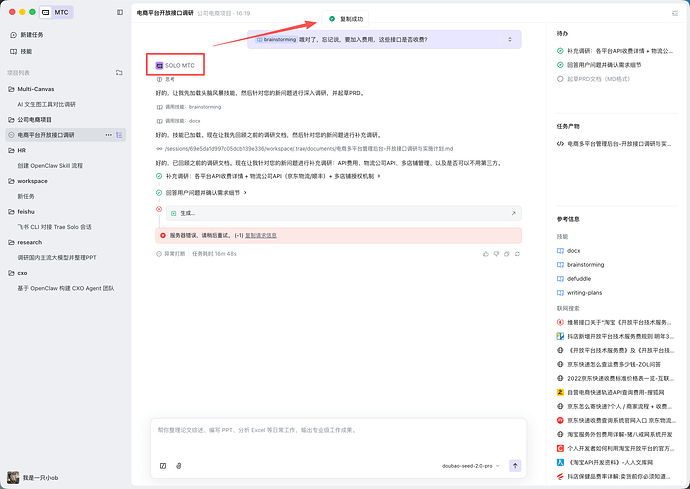
Task: Open task 基于 OpenClaw 构建 CXO Agent 团队
Action: coord(66,288)
